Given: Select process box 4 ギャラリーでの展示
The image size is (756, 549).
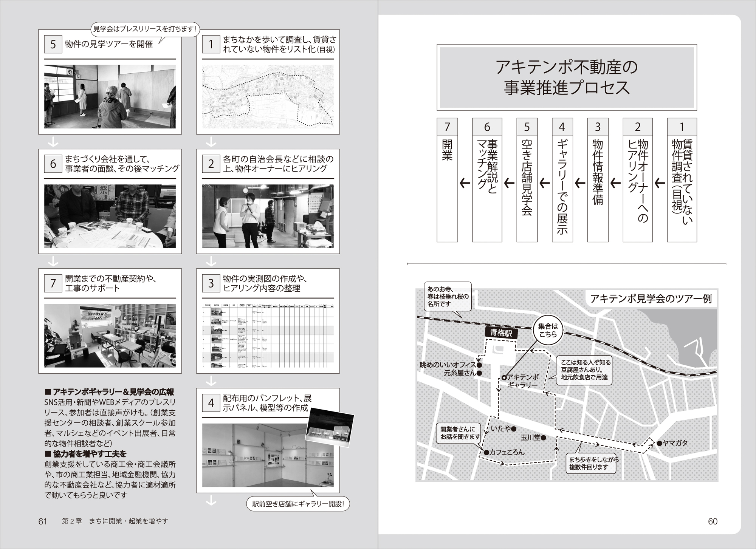Looking at the screenshot, I should (x=562, y=181).
